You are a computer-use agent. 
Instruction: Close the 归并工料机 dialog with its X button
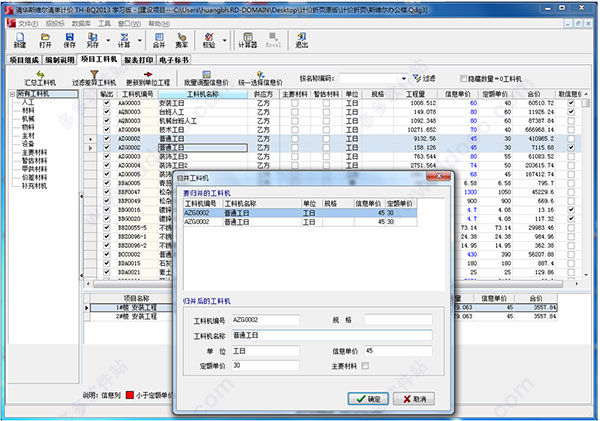click(x=438, y=176)
